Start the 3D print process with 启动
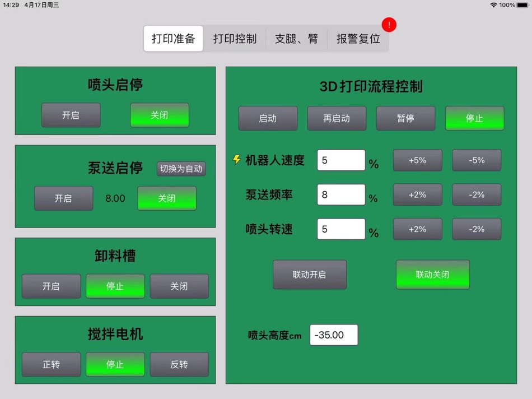This screenshot has width=532, height=399. 268,118
